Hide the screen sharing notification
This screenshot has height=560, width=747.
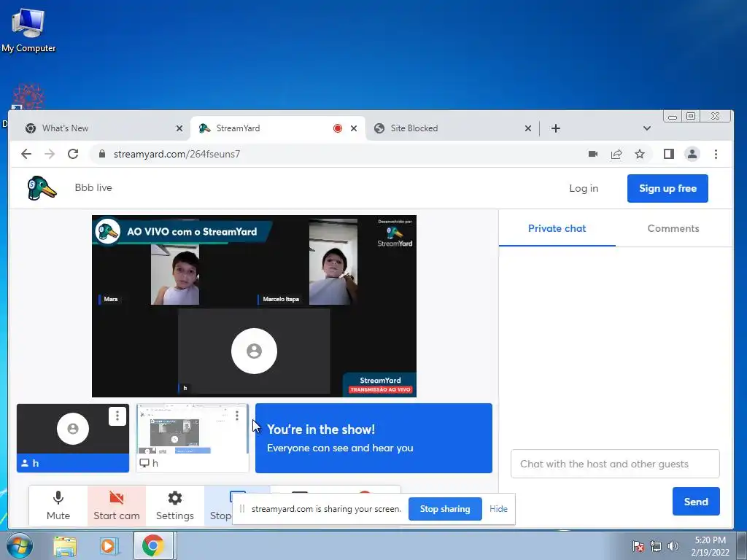pos(498,508)
